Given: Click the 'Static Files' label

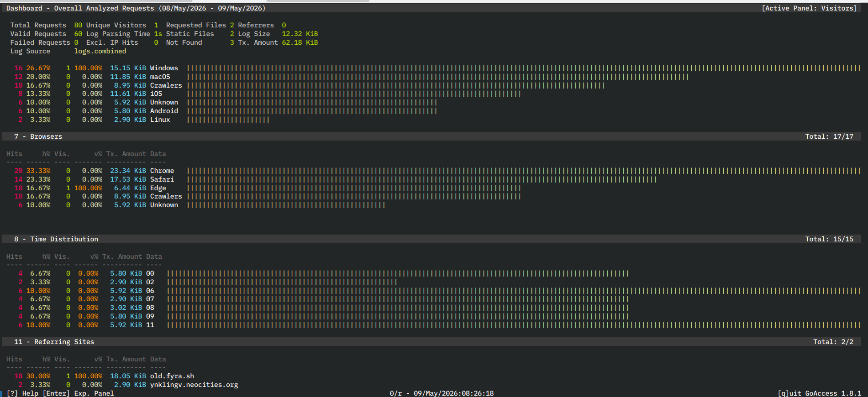Looking at the screenshot, I should pos(190,34).
